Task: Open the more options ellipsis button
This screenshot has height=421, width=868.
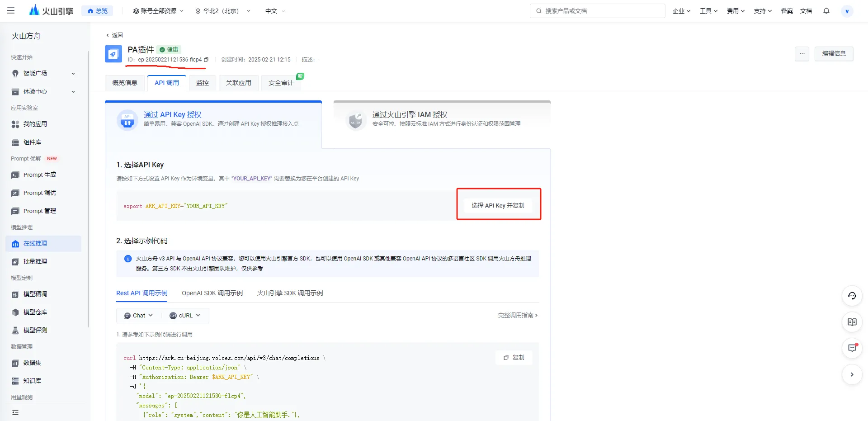Action: (x=802, y=53)
